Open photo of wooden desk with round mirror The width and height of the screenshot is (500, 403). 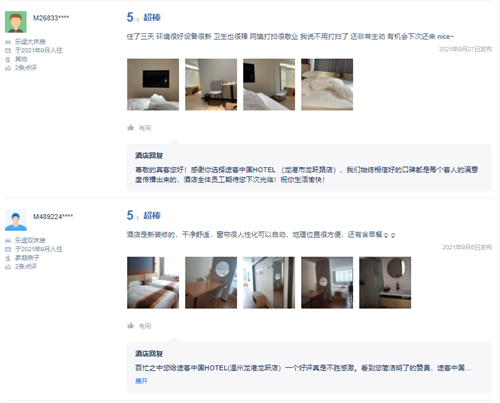[x=211, y=282]
